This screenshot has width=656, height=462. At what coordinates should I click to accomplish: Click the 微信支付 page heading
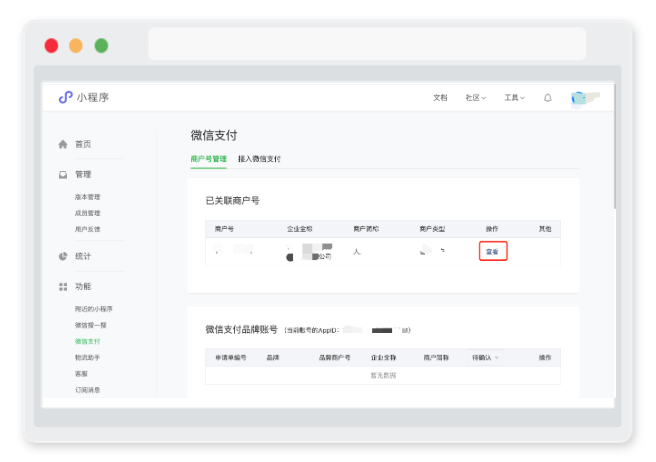pyautogui.click(x=214, y=136)
